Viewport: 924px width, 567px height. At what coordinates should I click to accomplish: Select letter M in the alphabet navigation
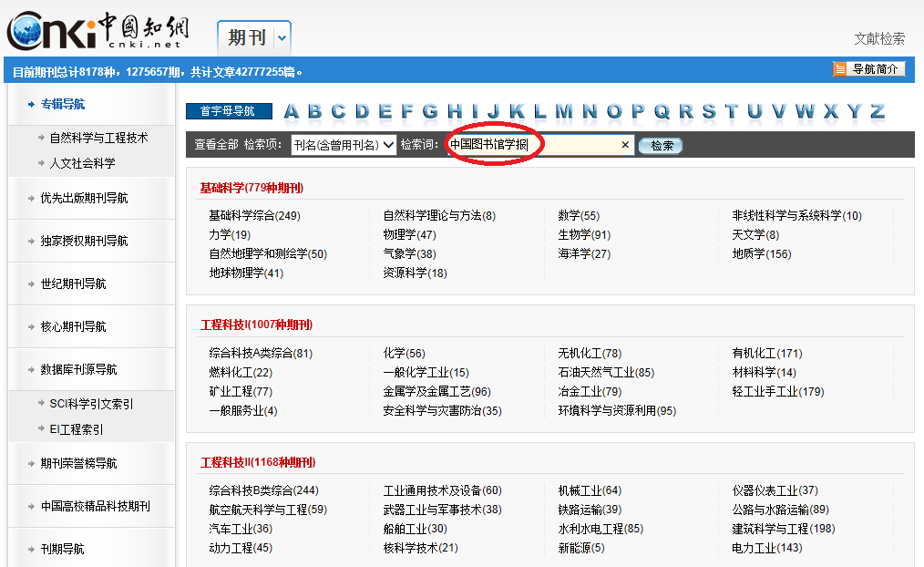pos(564,112)
